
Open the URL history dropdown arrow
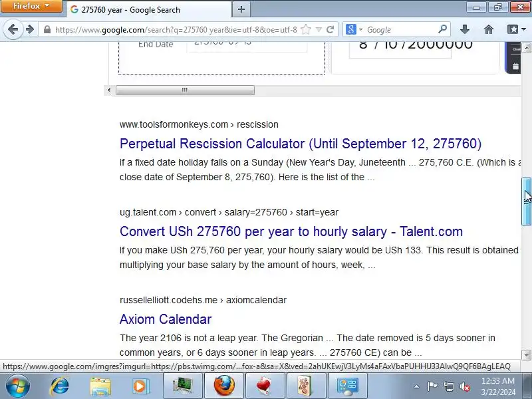click(319, 29)
